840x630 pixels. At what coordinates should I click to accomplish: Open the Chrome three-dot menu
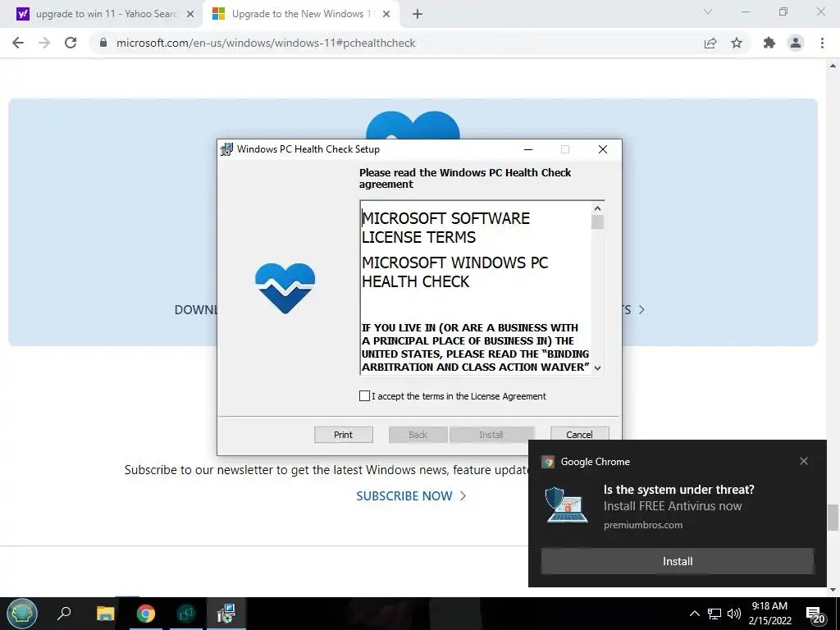point(822,43)
